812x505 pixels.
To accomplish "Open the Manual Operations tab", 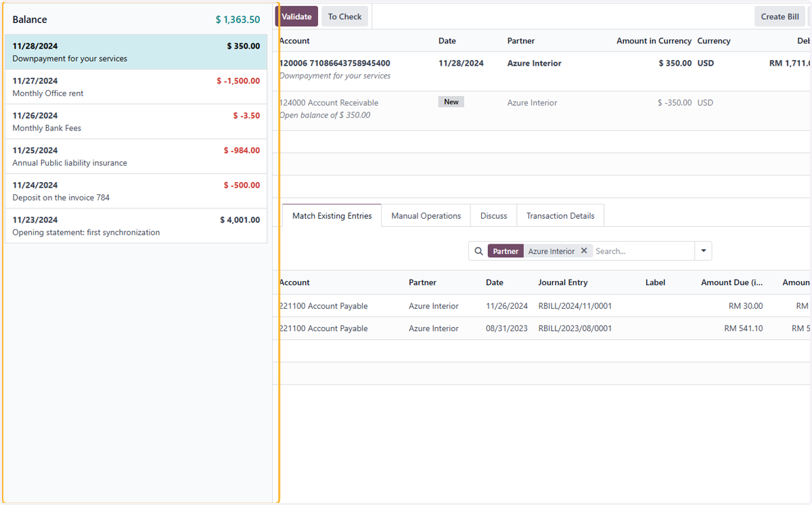I will [x=426, y=215].
